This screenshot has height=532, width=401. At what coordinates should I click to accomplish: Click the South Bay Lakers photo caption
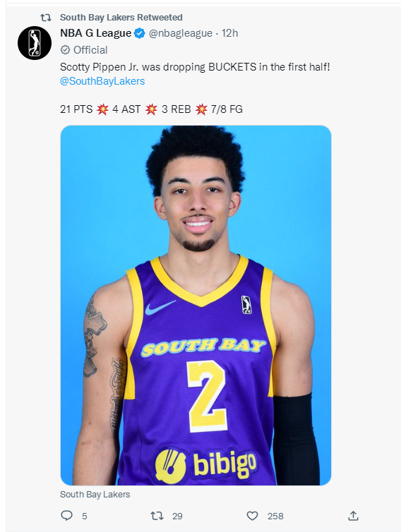(95, 495)
